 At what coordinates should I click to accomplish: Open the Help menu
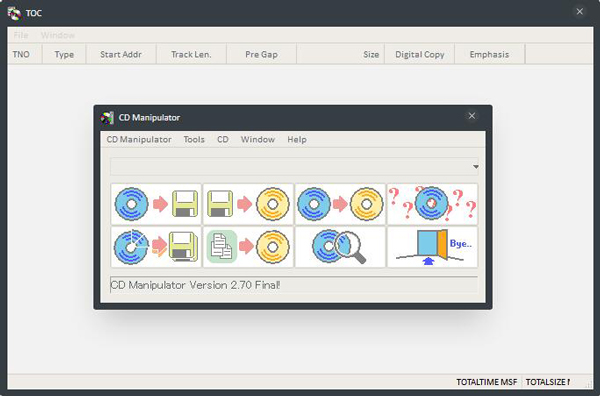coord(297,140)
